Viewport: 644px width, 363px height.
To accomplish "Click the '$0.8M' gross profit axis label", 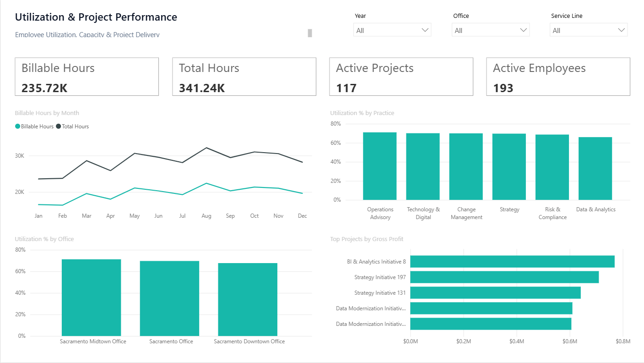I will pos(623,341).
